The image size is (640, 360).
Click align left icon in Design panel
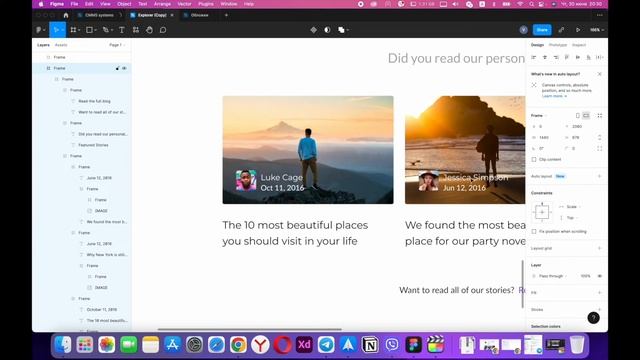tap(534, 58)
